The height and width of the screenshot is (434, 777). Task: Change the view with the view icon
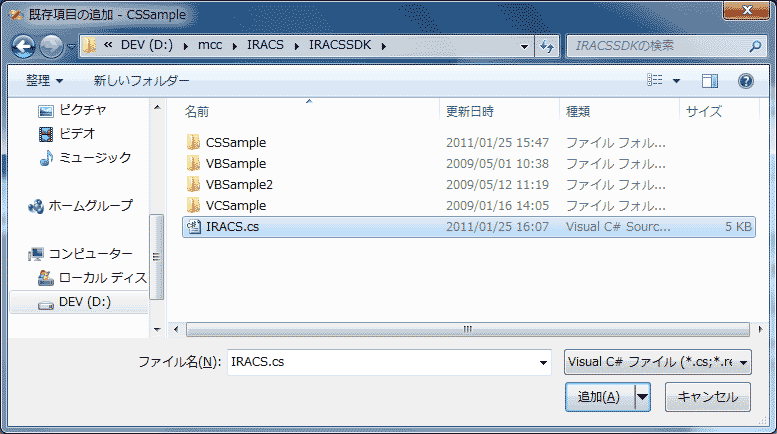[655, 80]
